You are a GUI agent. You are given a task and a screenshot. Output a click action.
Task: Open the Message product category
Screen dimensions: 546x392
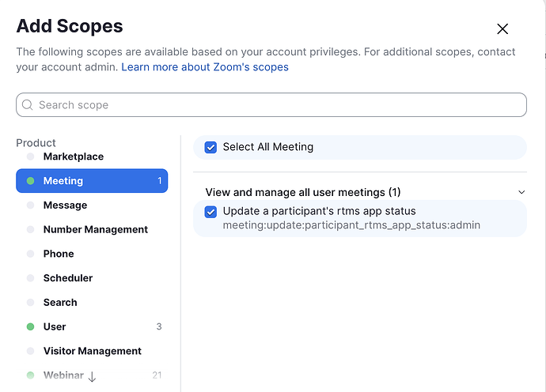(65, 205)
